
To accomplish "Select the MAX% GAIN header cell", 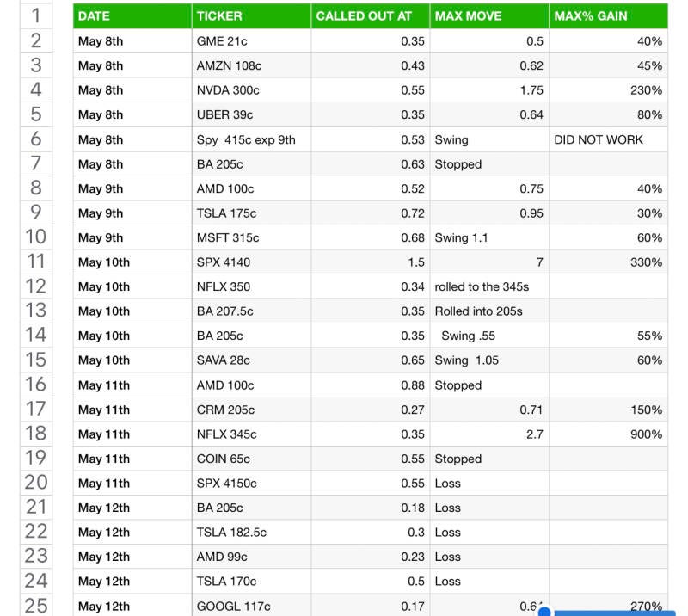I will (x=608, y=15).
